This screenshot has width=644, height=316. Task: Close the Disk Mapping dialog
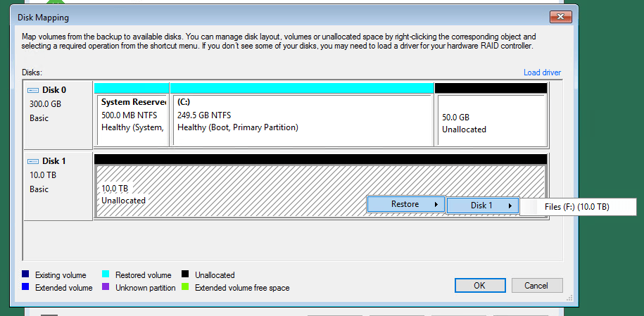pyautogui.click(x=561, y=17)
